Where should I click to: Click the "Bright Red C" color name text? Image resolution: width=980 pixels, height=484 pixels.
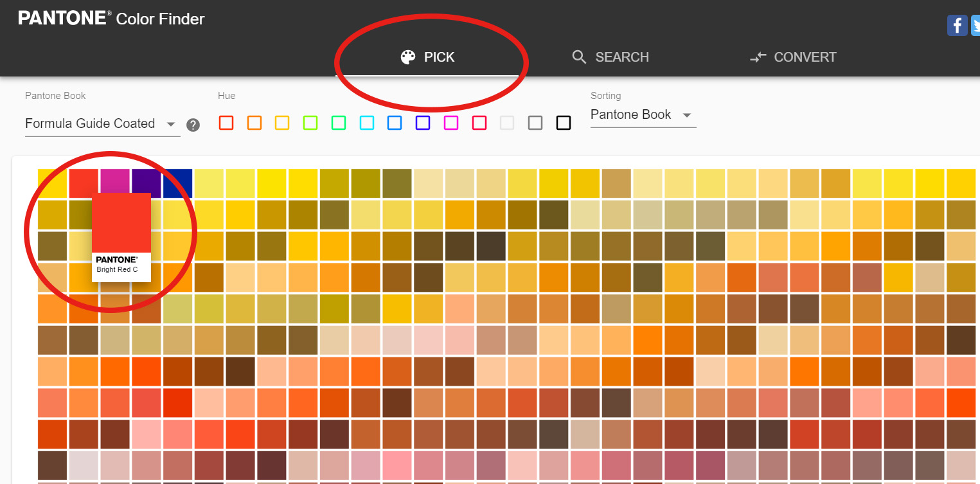click(117, 270)
